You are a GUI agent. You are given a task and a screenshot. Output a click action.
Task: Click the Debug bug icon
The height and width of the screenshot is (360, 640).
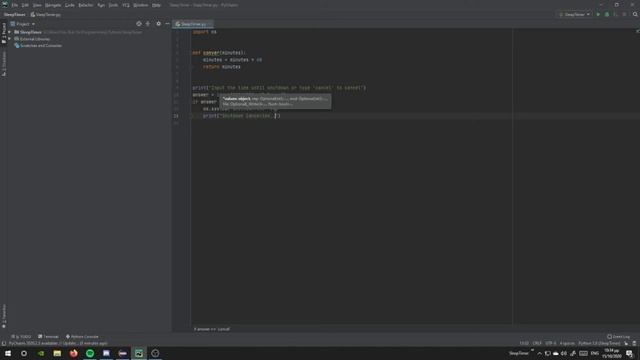click(x=607, y=15)
